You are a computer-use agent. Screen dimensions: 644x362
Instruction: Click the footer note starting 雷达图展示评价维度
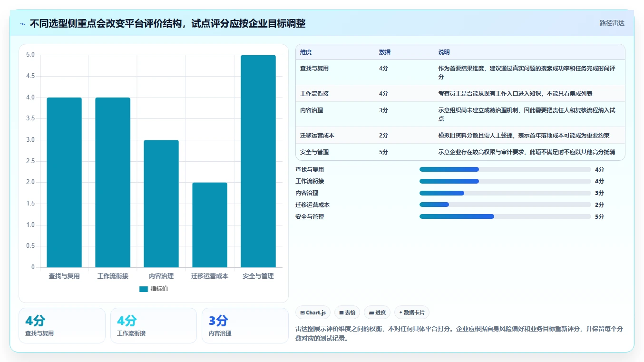[459, 334]
